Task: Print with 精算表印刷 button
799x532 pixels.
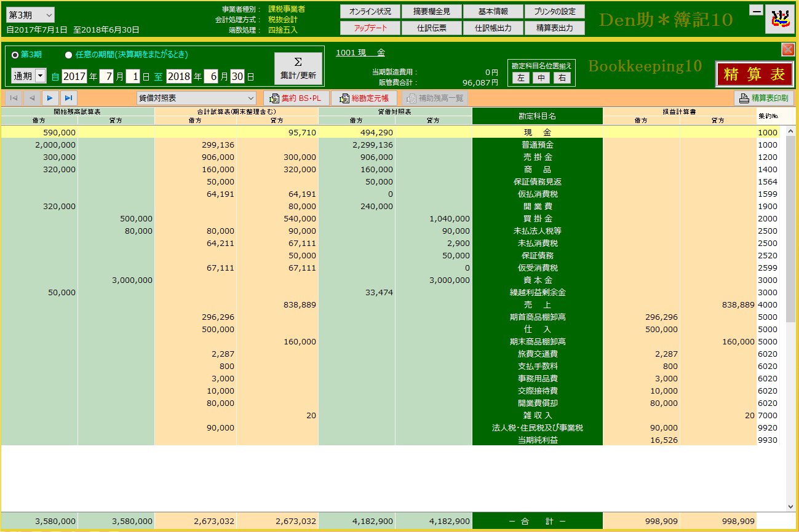Action: click(x=763, y=98)
